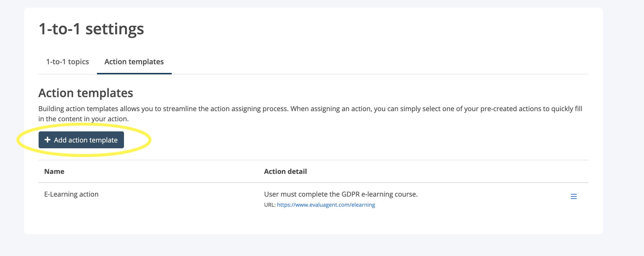Screen dimensions: 644x256
Task: Sort by the Name column header
Action: (54, 171)
